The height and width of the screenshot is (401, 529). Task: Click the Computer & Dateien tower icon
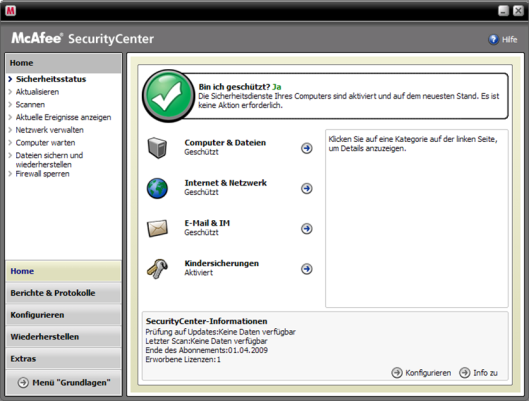pos(157,148)
